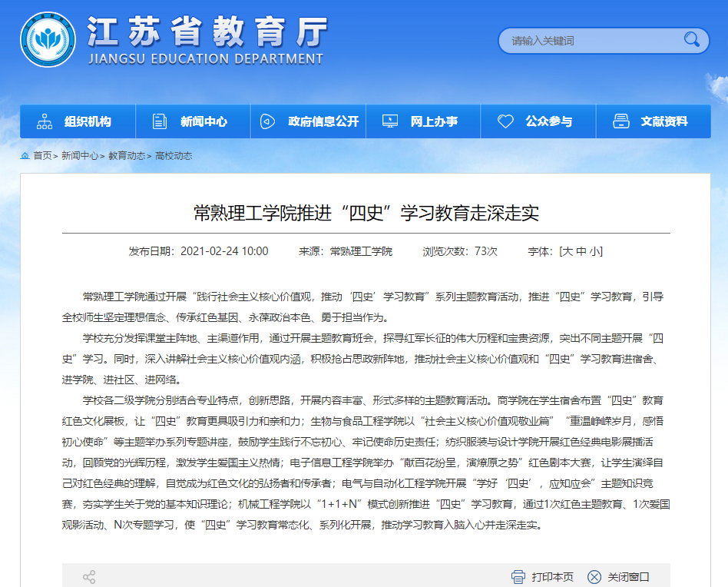Click the 打印本页 link
Image resolution: width=728 pixels, height=587 pixels.
tap(552, 577)
